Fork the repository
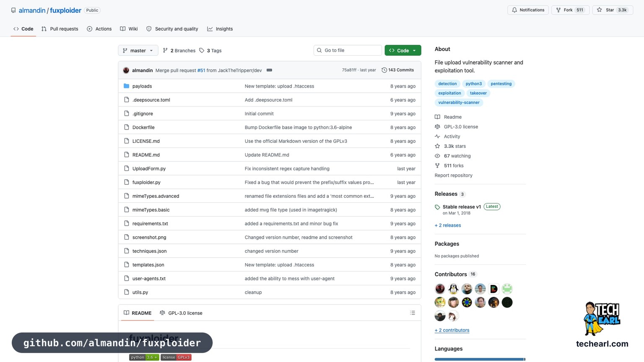 click(x=570, y=10)
